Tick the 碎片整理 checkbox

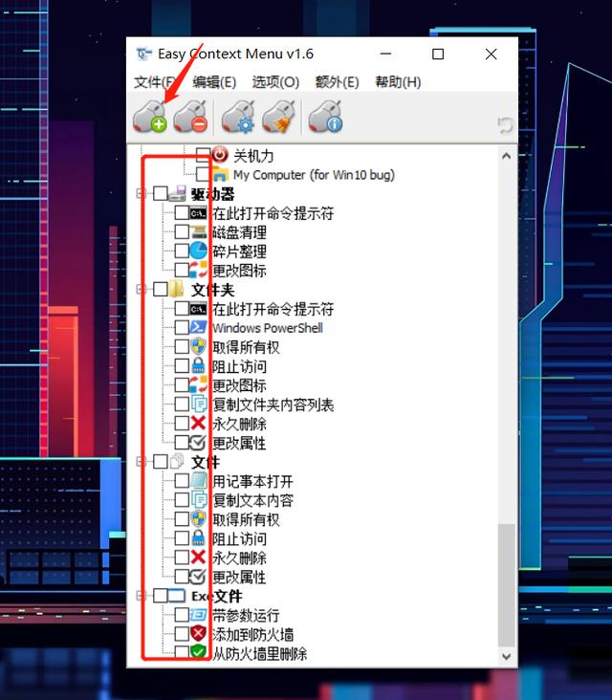[182, 251]
